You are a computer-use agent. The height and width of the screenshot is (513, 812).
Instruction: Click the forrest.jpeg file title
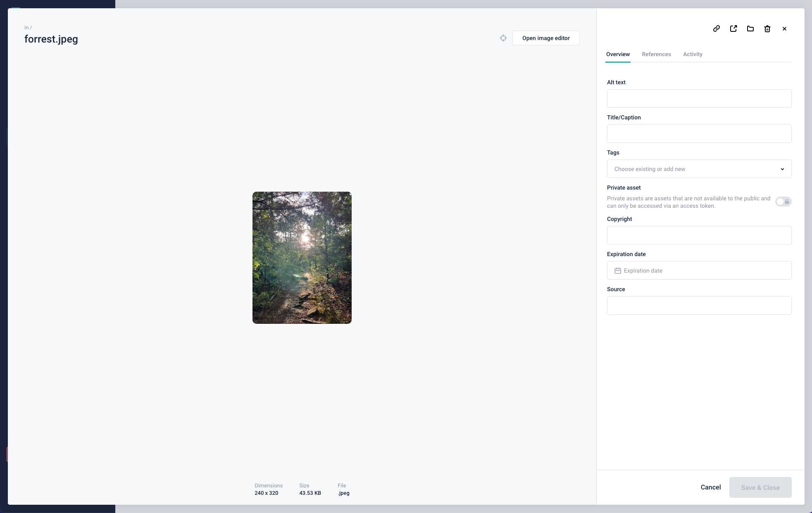(51, 39)
